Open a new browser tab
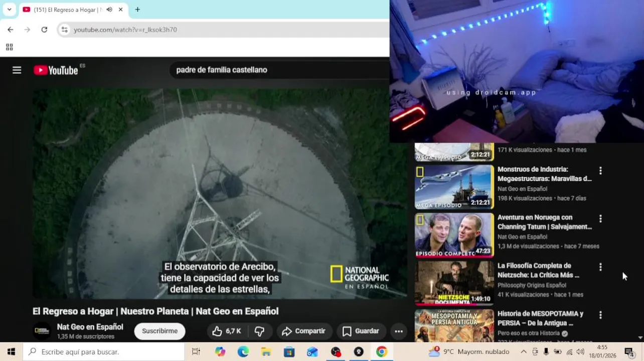 pos(137,10)
